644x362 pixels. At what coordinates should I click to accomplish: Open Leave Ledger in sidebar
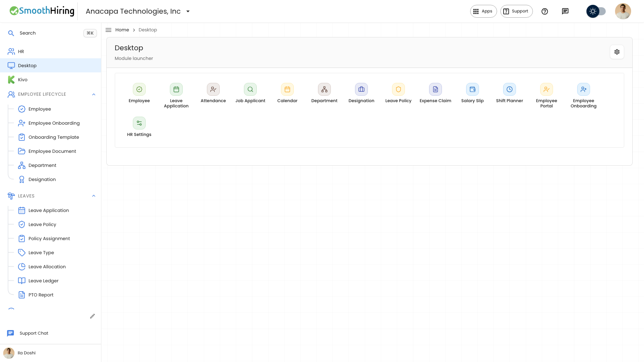tap(43, 281)
